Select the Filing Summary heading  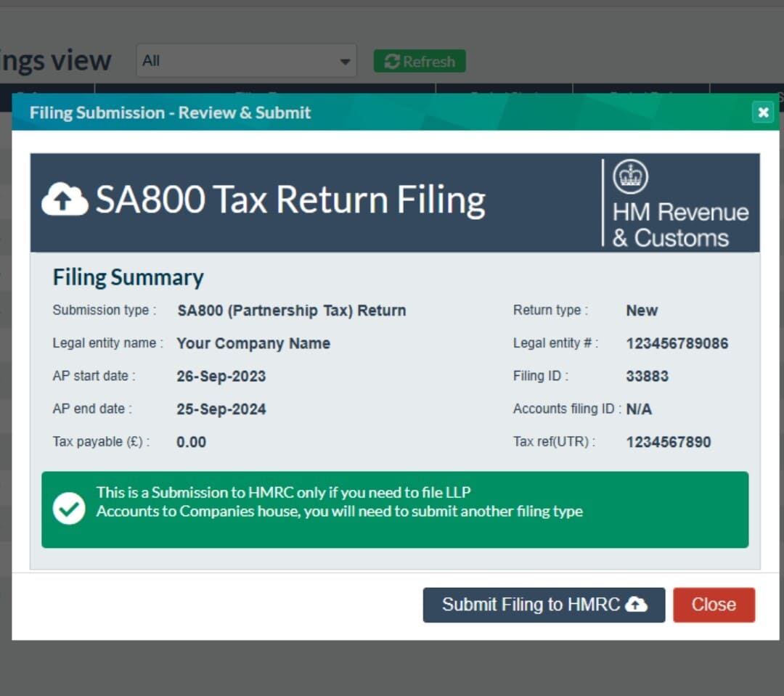128,277
